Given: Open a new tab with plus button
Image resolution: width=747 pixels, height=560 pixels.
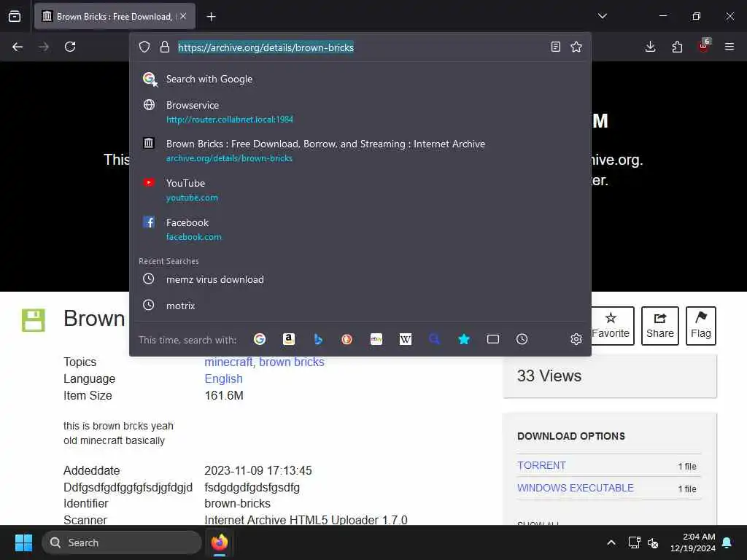Looking at the screenshot, I should tap(211, 17).
